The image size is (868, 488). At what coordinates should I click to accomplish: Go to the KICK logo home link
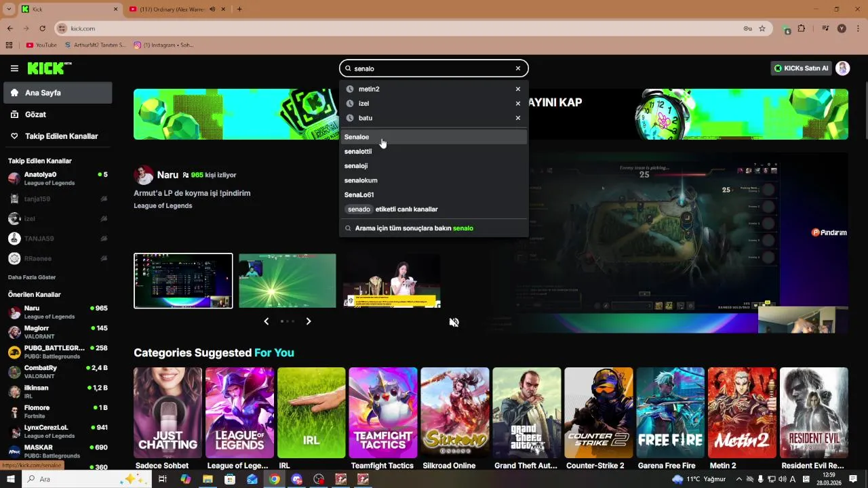[x=49, y=68]
